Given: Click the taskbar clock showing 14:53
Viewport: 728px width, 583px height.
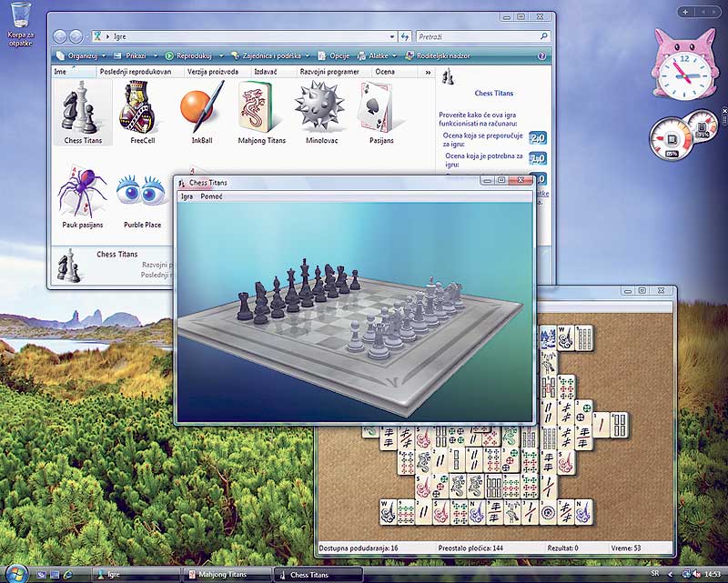Looking at the screenshot, I should (713, 574).
